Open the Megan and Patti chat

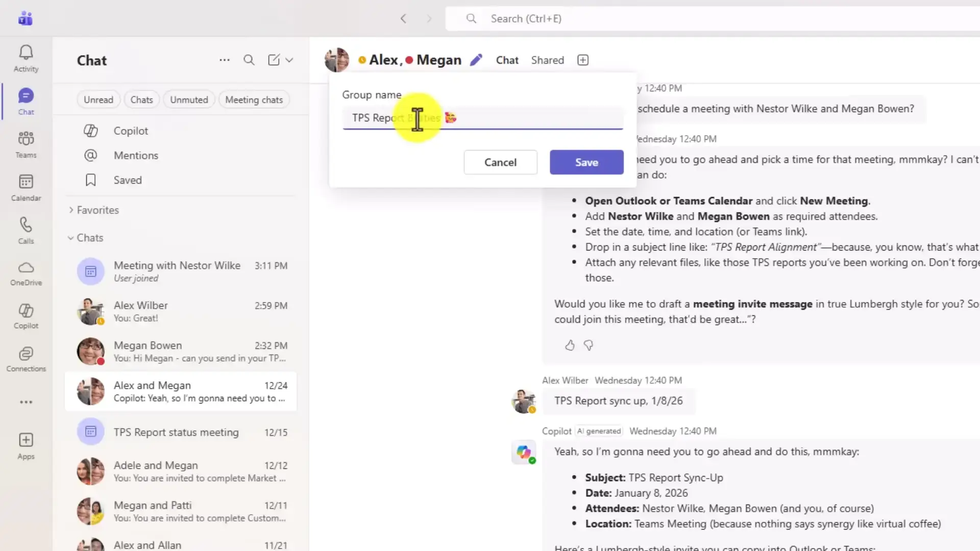coord(181,512)
